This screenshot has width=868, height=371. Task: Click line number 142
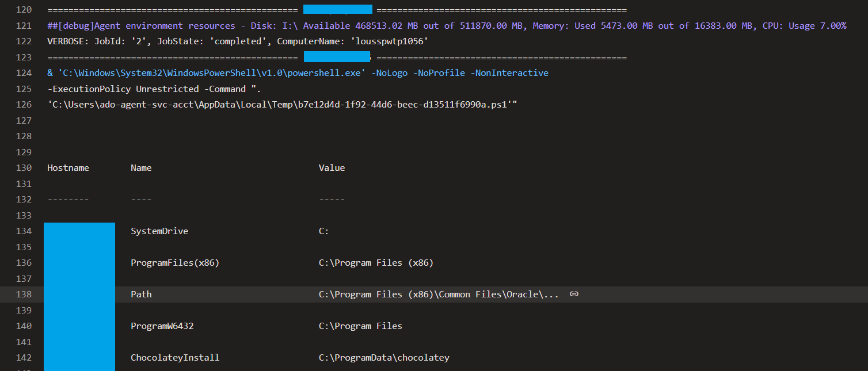point(23,357)
